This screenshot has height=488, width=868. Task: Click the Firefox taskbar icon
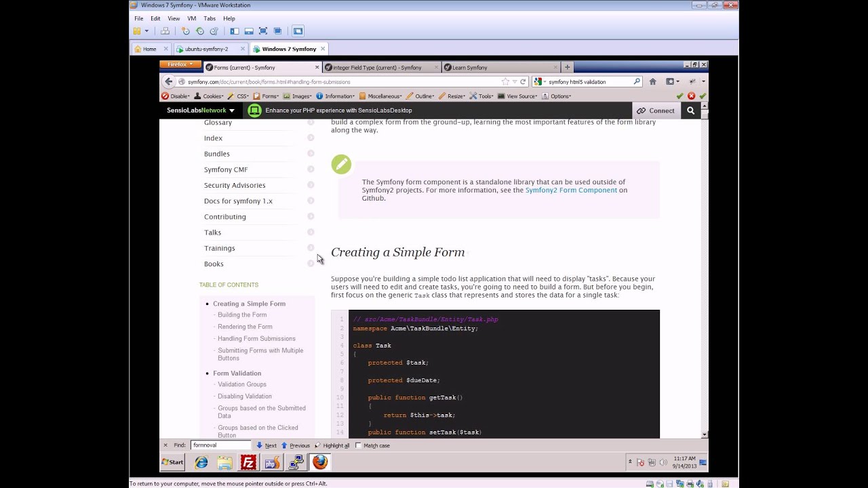point(320,462)
